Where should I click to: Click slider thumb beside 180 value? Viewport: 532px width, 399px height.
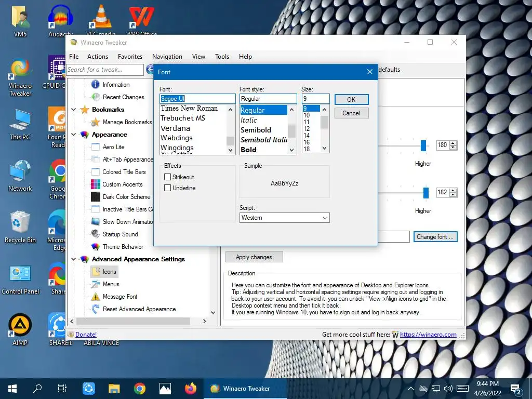click(423, 145)
